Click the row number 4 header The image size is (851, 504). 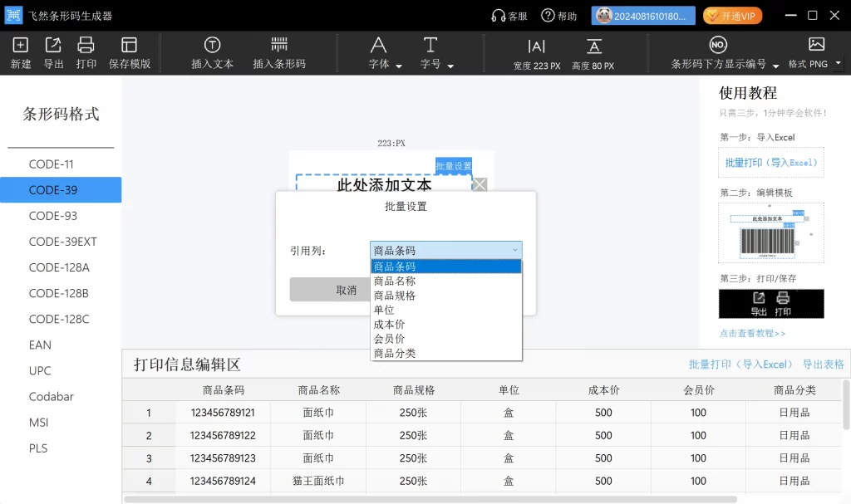(x=149, y=482)
